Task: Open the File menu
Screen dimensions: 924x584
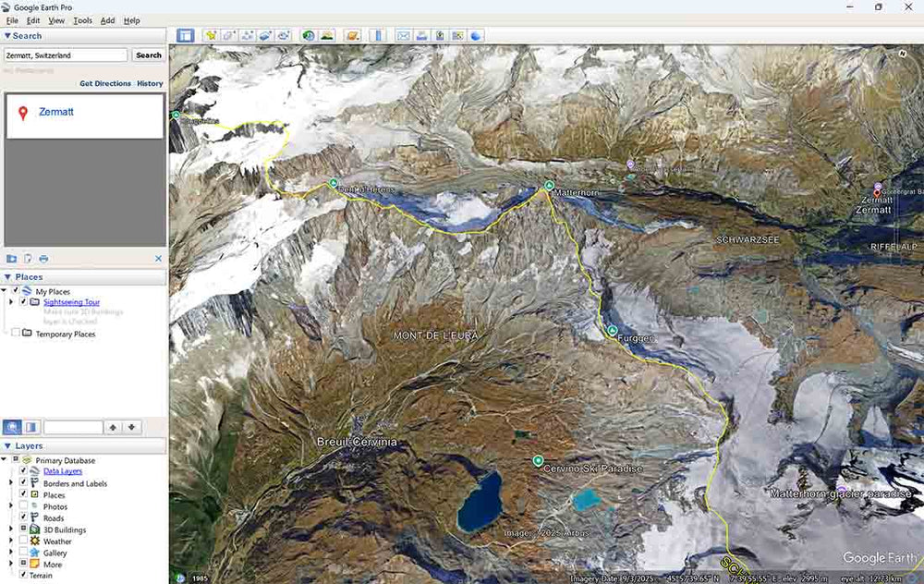Action: (12, 20)
